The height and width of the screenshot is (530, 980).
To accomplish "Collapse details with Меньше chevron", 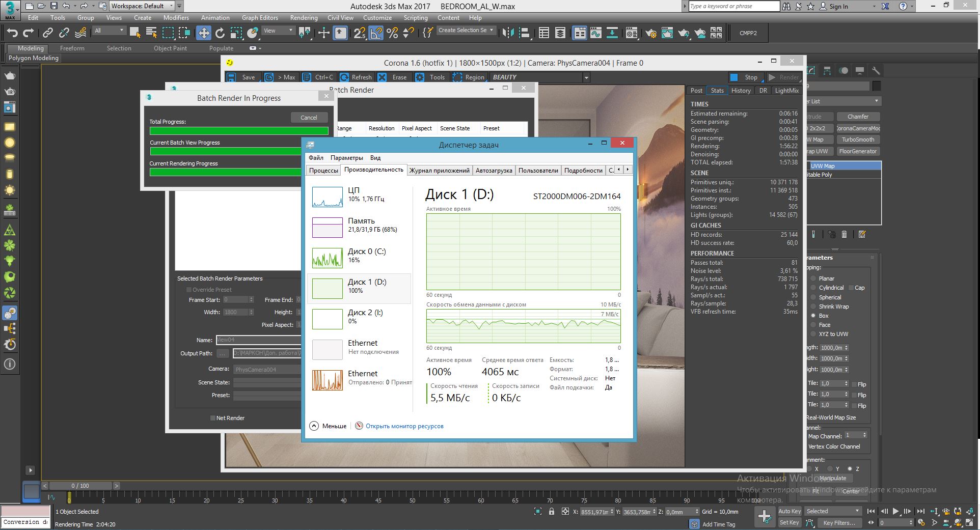I will pos(314,426).
